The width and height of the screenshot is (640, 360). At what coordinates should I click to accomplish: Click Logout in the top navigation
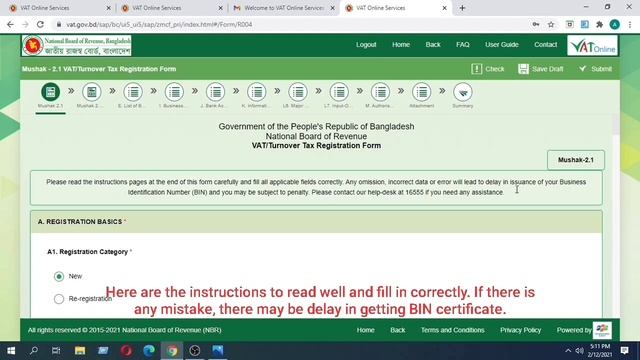[366, 44]
